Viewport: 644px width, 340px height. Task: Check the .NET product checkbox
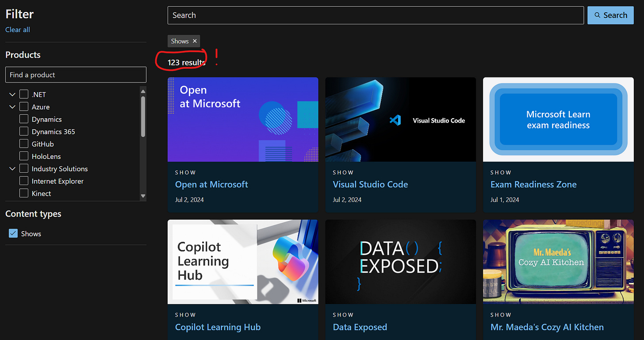(x=24, y=94)
